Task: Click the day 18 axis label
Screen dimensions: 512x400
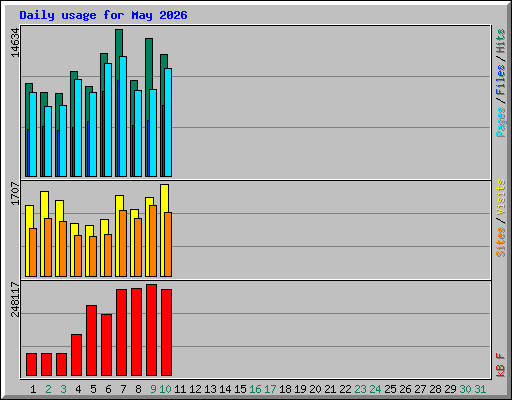Action: (x=285, y=389)
